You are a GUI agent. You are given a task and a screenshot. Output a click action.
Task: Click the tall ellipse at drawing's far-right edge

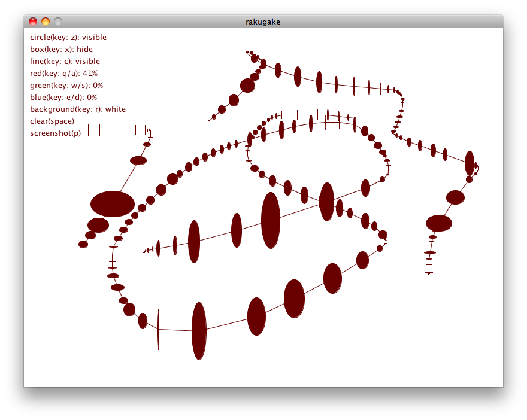click(470, 163)
